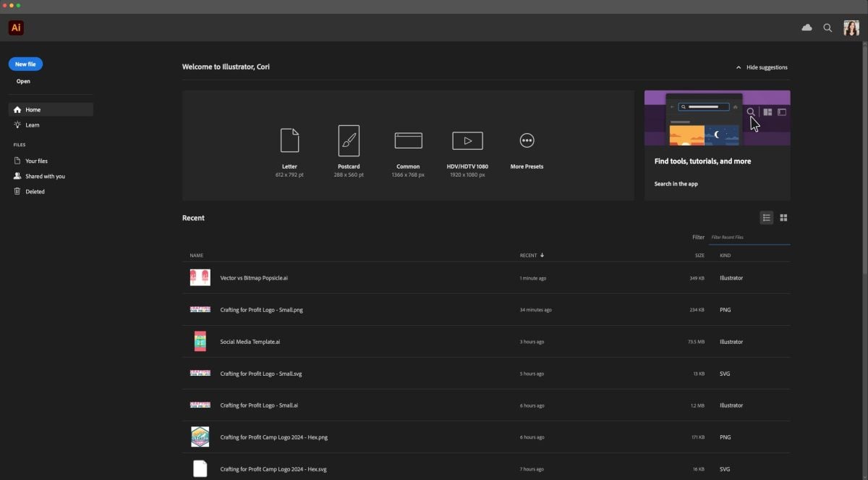Open Crafting for Profit Logo - Small.png
Viewport: 868px width, 480px height.
tap(261, 310)
